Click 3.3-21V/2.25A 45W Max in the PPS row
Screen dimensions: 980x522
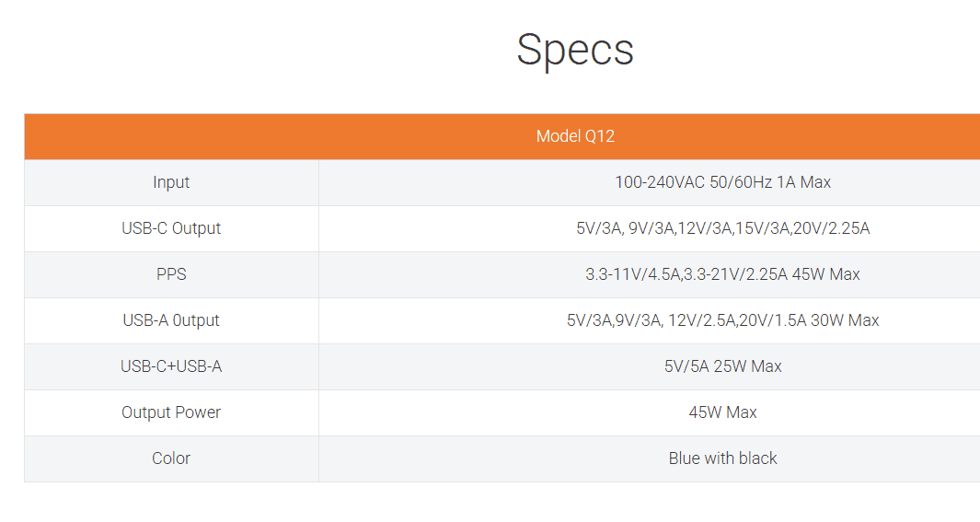(x=772, y=274)
